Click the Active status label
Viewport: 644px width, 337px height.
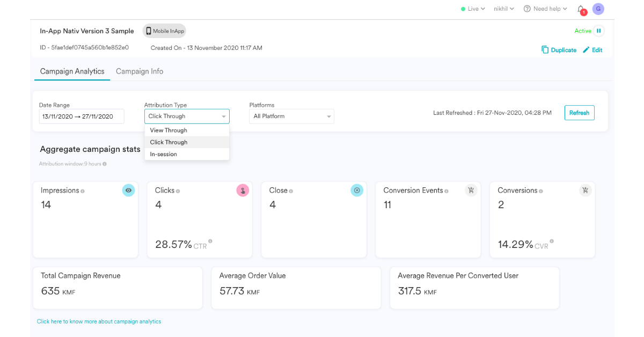pos(583,31)
